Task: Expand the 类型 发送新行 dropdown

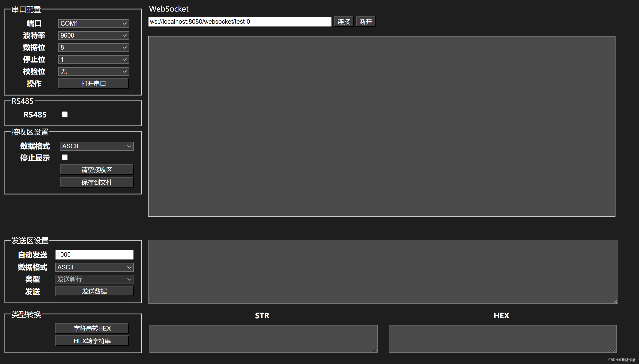Action: (94, 279)
